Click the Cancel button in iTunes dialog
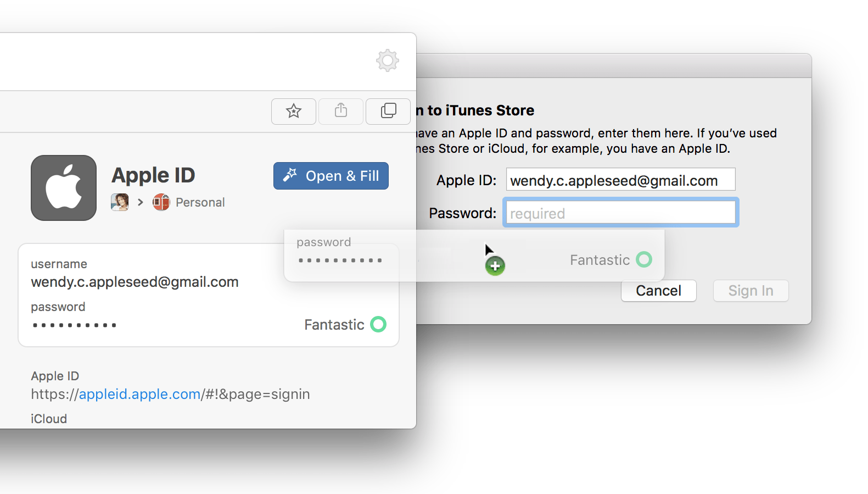Viewport: 868px width, 494px height. coord(659,291)
